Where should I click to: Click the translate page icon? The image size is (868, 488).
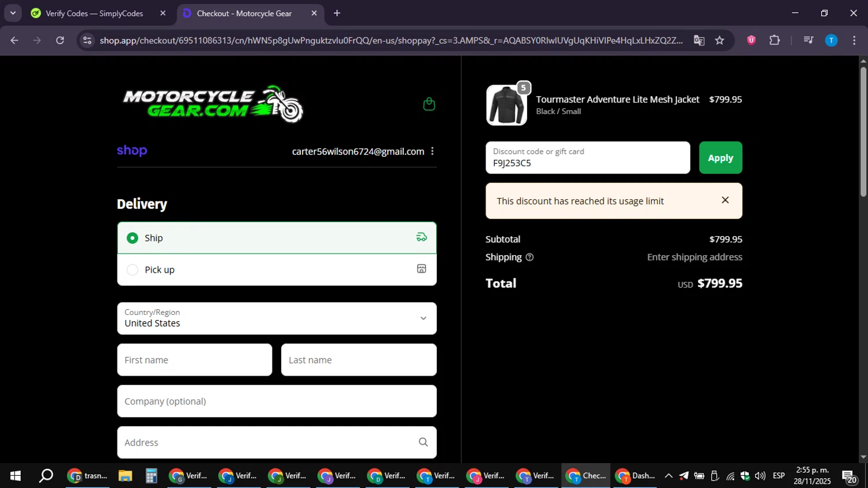click(699, 41)
